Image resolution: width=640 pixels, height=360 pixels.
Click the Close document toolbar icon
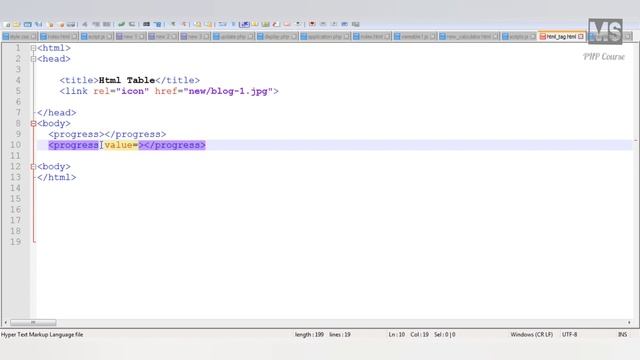pos(50,24)
